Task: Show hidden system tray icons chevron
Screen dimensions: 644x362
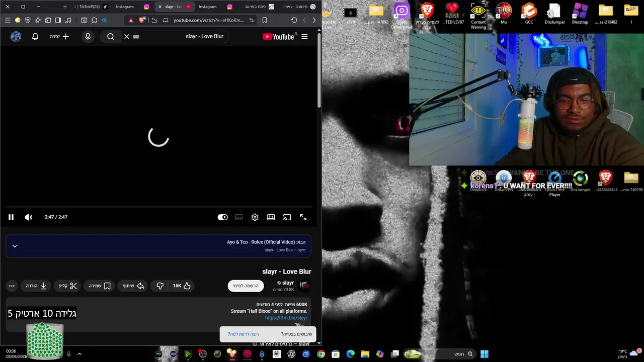Action: [79, 354]
